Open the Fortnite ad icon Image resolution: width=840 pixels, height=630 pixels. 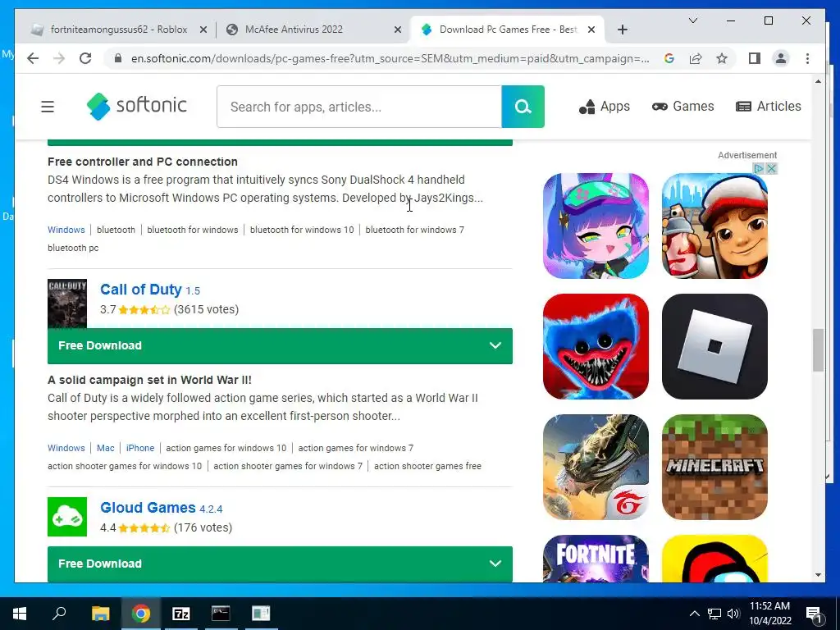(596, 558)
